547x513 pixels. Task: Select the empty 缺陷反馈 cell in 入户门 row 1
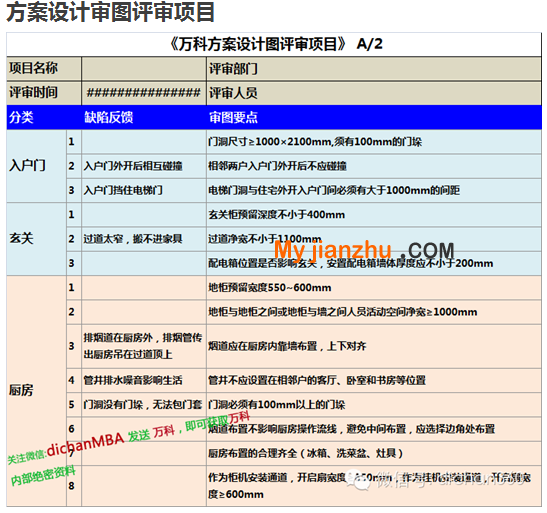tap(144, 142)
